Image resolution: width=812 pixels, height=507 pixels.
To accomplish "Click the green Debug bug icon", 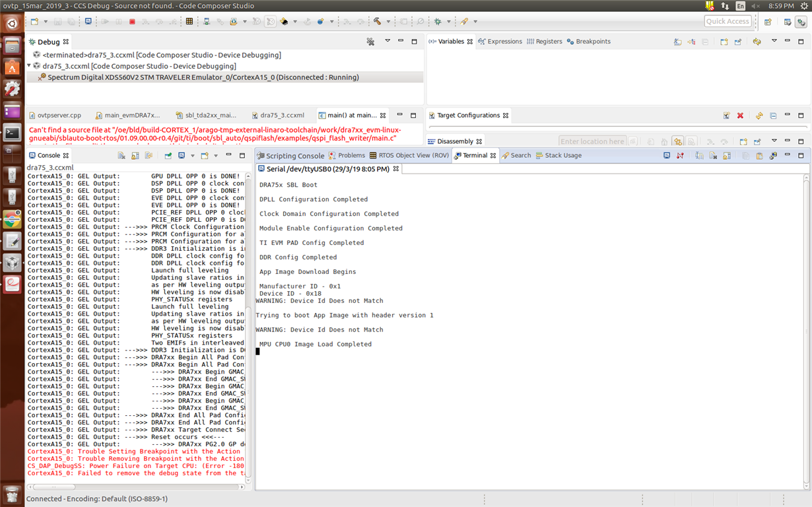I will click(438, 21).
